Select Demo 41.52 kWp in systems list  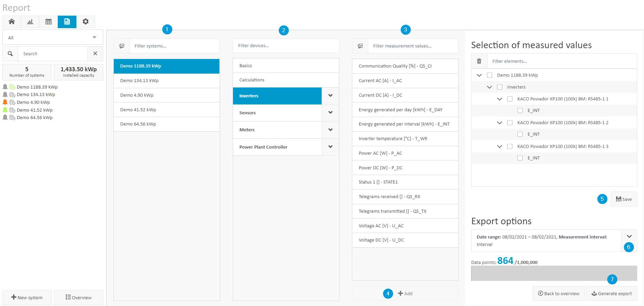tap(166, 110)
